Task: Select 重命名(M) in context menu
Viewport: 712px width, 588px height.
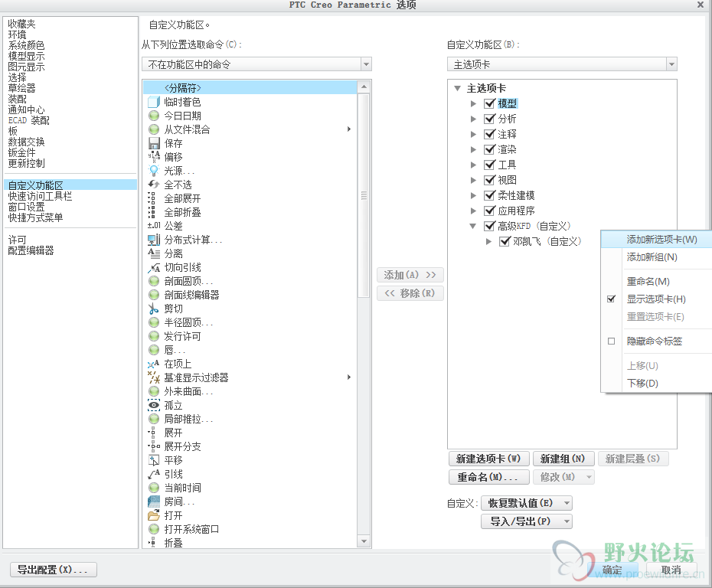Action: pos(648,282)
